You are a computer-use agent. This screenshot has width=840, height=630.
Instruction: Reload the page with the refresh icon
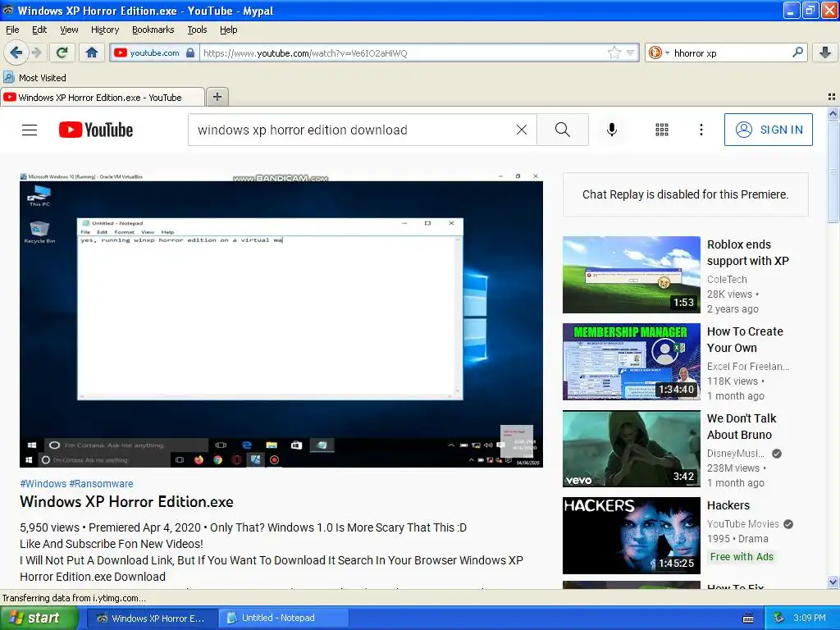[x=62, y=52]
